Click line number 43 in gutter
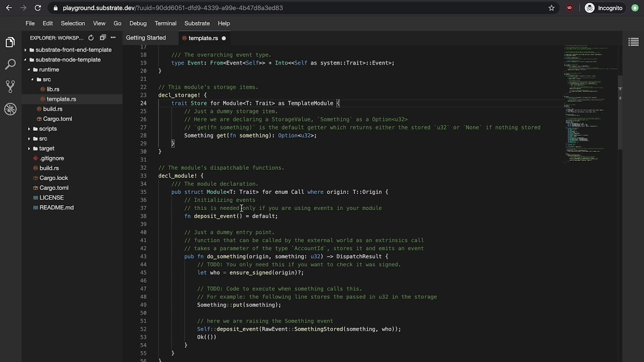The image size is (644, 362). click(143, 256)
